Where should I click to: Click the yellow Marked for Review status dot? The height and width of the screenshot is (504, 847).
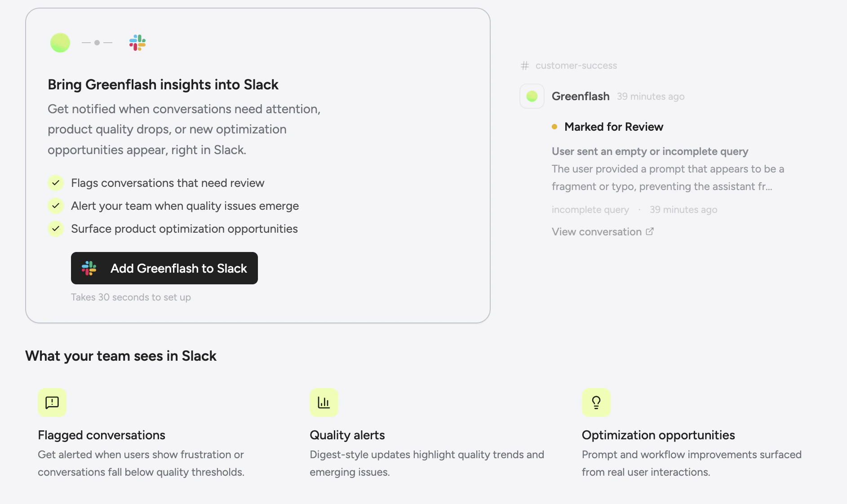click(x=554, y=127)
